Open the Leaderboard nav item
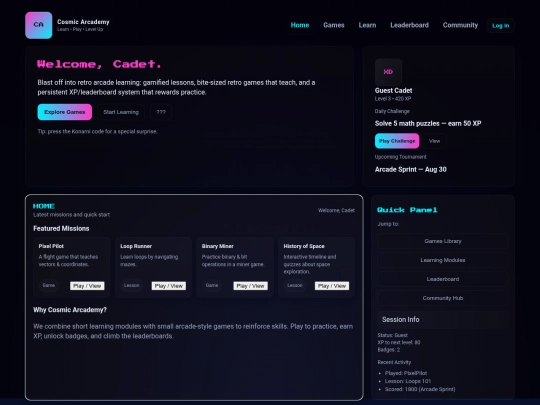Viewport: 540px width, 405px height. [x=409, y=25]
